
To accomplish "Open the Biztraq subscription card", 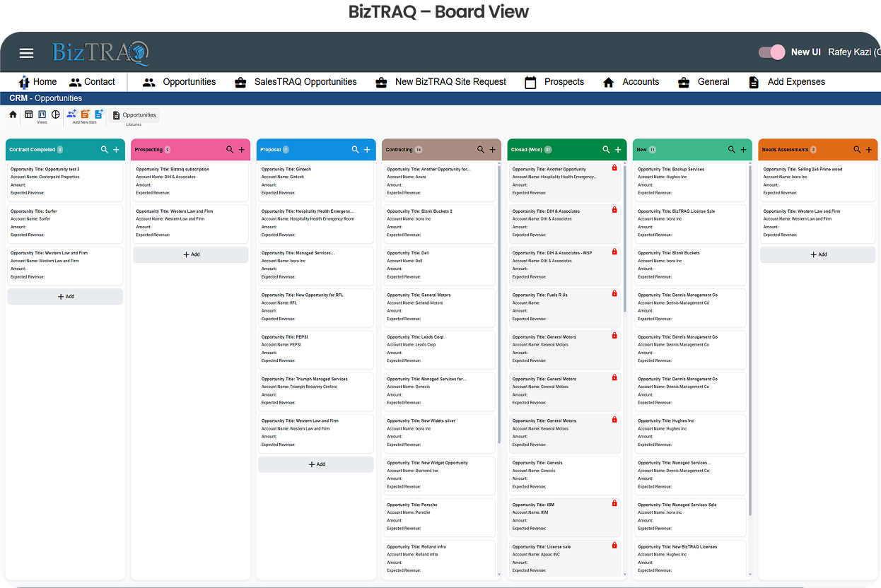I will [191, 181].
